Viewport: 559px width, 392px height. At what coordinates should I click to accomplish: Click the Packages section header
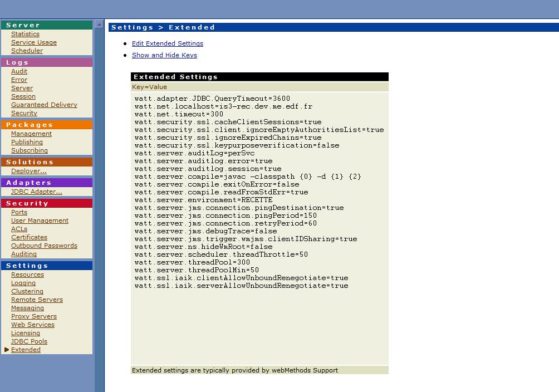click(x=47, y=125)
